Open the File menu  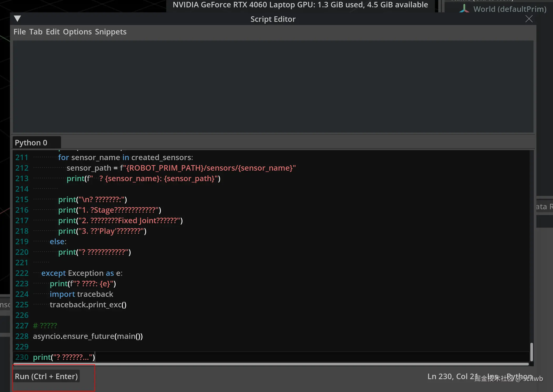click(x=19, y=32)
